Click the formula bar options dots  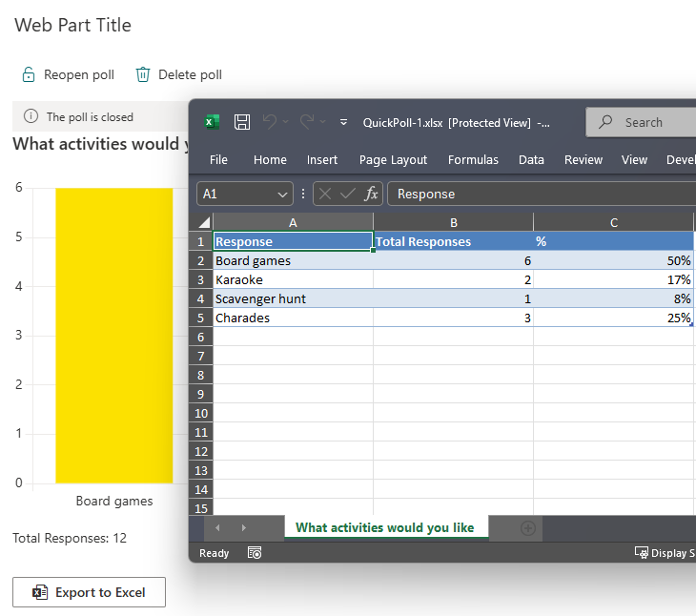point(303,194)
